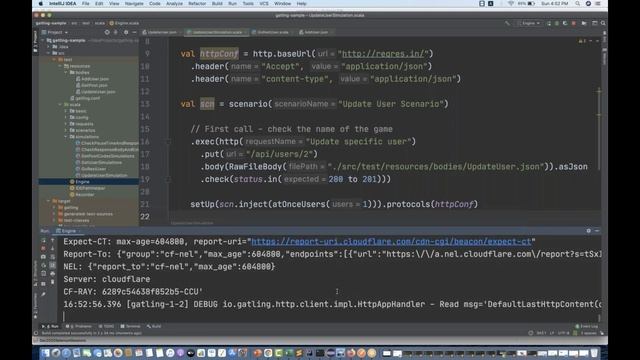Viewport: 640px width, 360px height.
Task: Open the Edit menu
Action: (99, 4)
